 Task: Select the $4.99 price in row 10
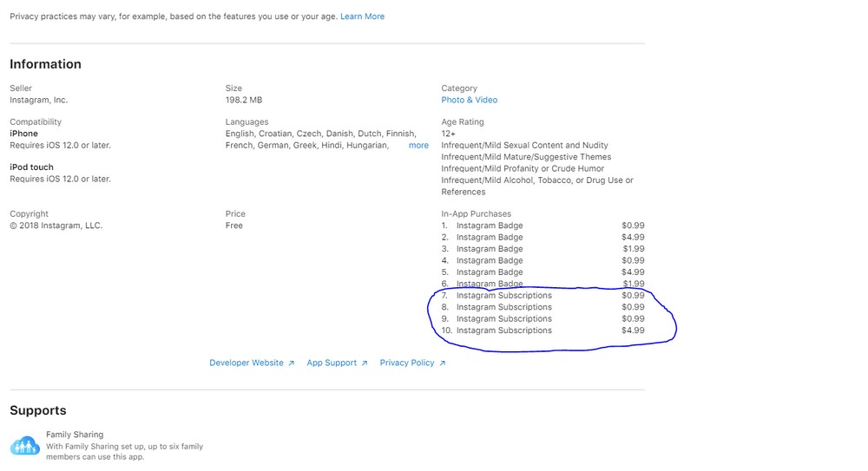(633, 330)
